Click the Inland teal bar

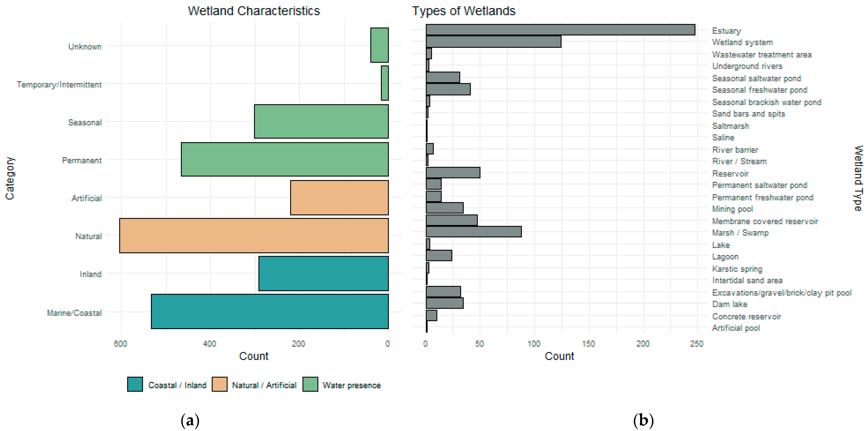coord(323,274)
